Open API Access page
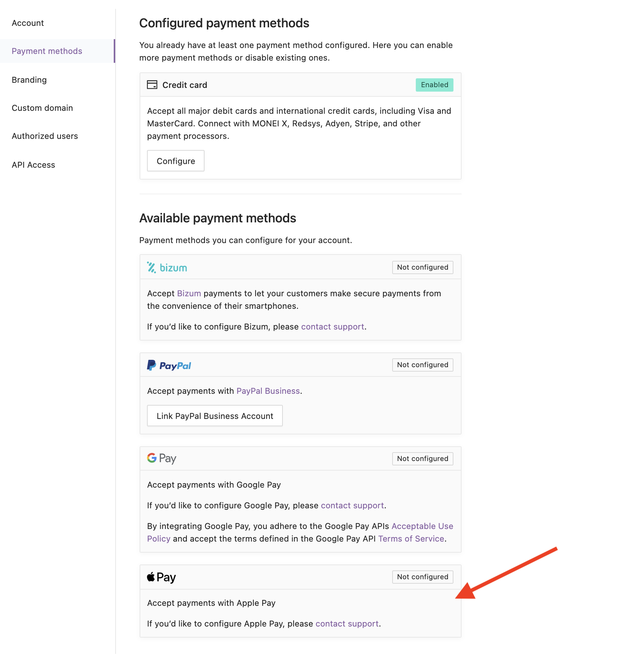644x662 pixels. (33, 165)
